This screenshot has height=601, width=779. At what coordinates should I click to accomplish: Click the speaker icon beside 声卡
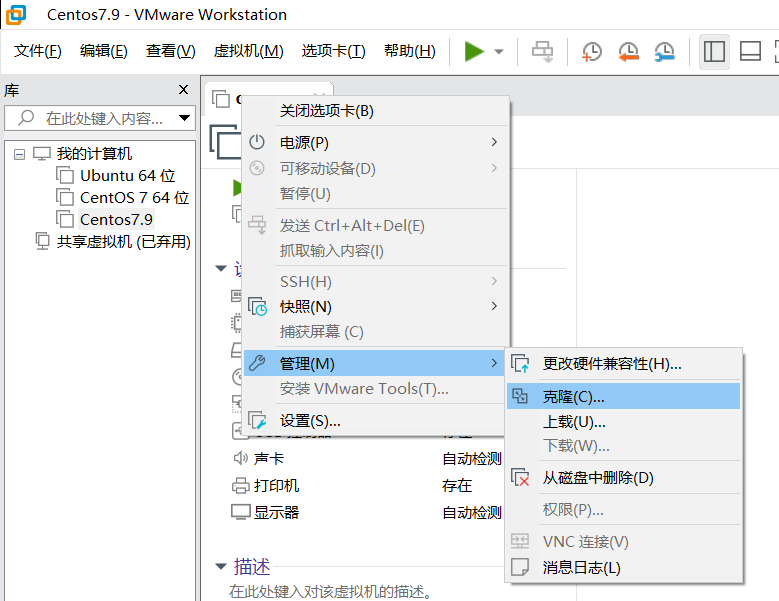pos(240,458)
